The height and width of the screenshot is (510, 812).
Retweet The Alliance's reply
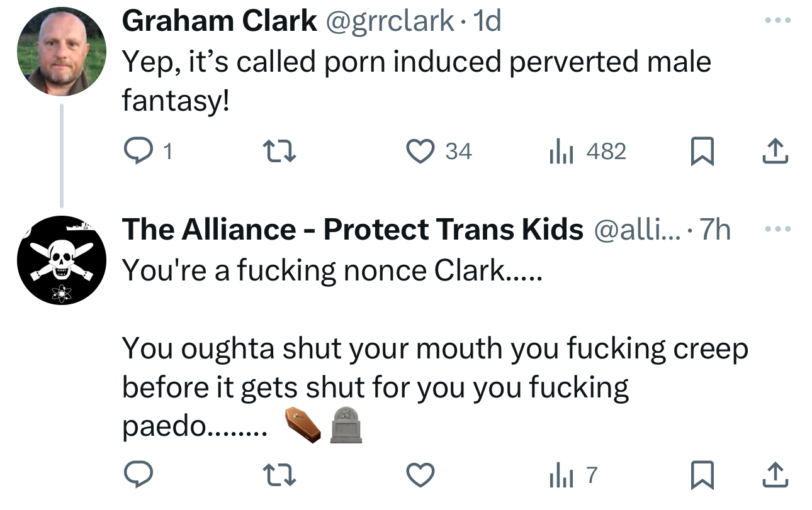tap(278, 476)
